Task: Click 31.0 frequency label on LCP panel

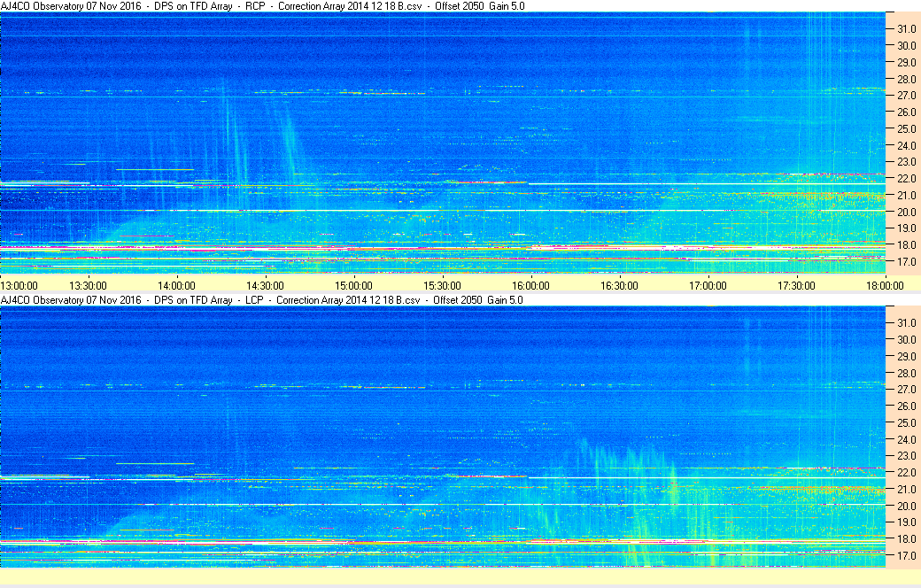Action: click(x=906, y=323)
